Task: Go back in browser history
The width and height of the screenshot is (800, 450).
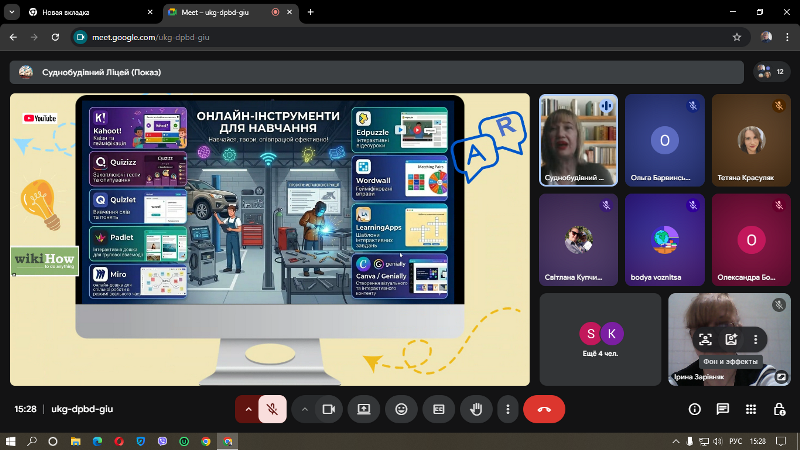Action: [x=13, y=37]
